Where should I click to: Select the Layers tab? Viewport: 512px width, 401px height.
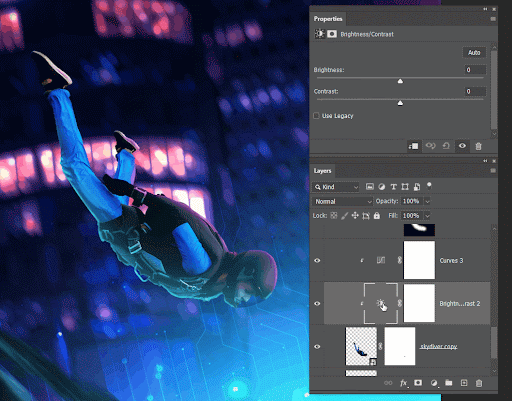tap(322, 171)
